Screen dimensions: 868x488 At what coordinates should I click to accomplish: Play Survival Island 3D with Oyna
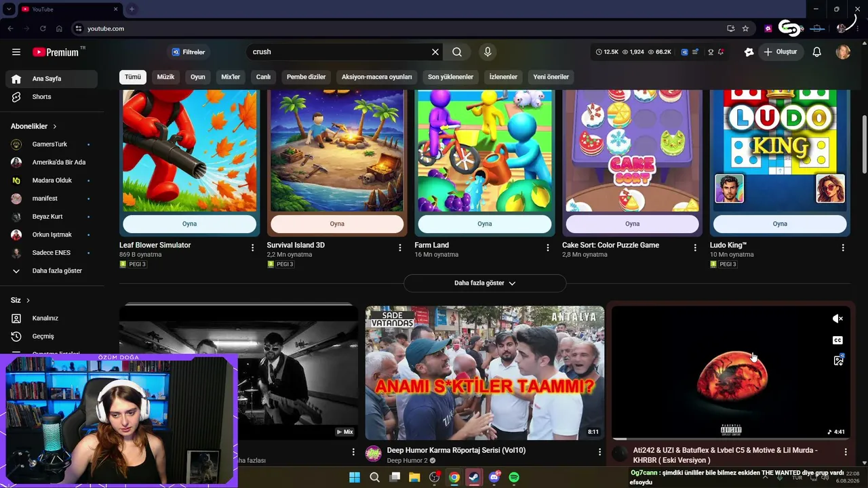337,224
